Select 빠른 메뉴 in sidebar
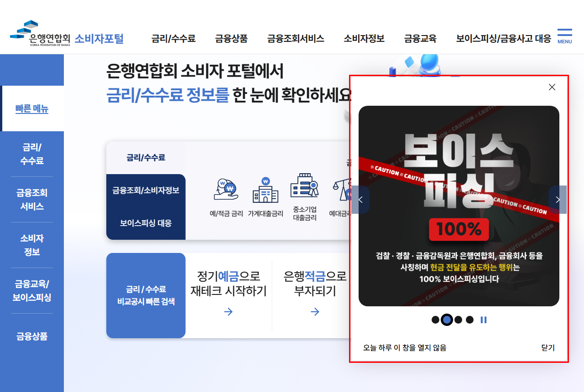This screenshot has width=584, height=392. click(32, 108)
